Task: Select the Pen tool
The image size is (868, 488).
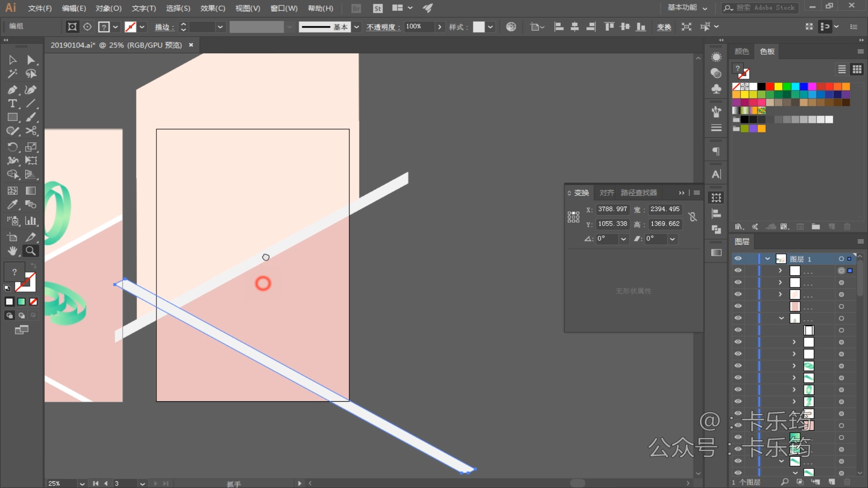Action: (x=12, y=90)
